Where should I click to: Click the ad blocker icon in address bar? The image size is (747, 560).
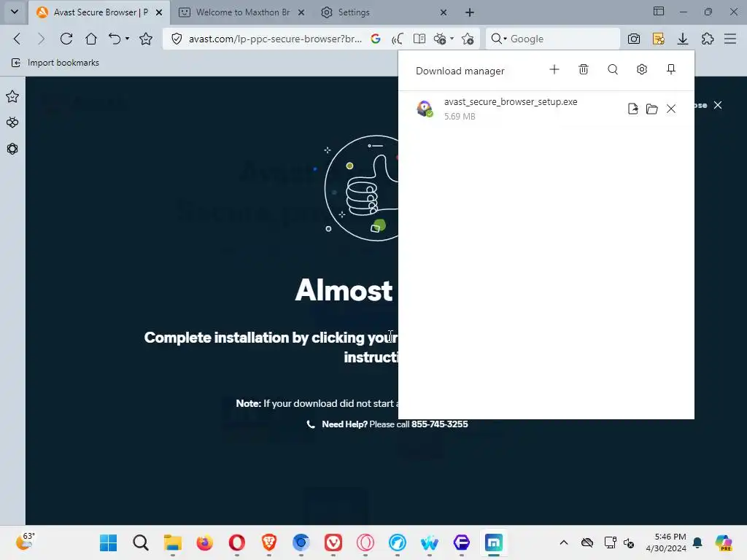click(x=440, y=39)
